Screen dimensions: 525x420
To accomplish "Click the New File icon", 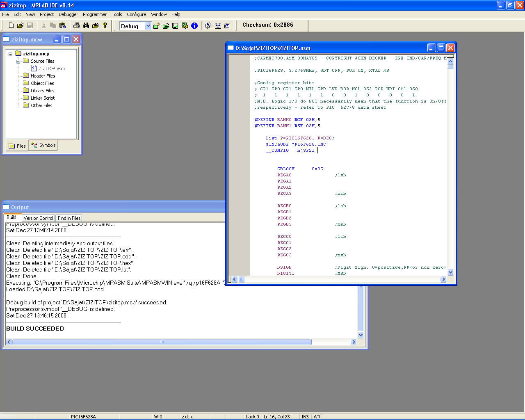I will point(11,25).
